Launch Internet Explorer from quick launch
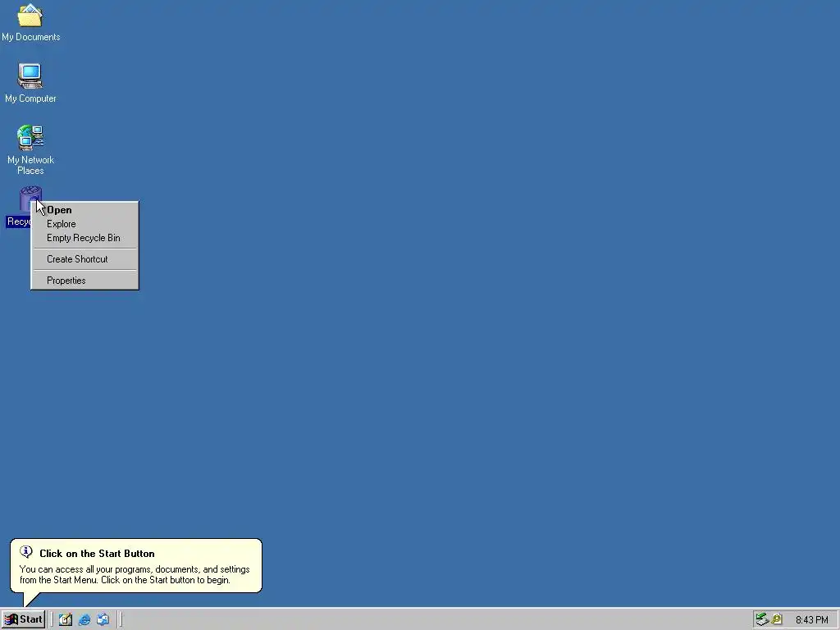Viewport: 840px width, 630px height. point(84,619)
